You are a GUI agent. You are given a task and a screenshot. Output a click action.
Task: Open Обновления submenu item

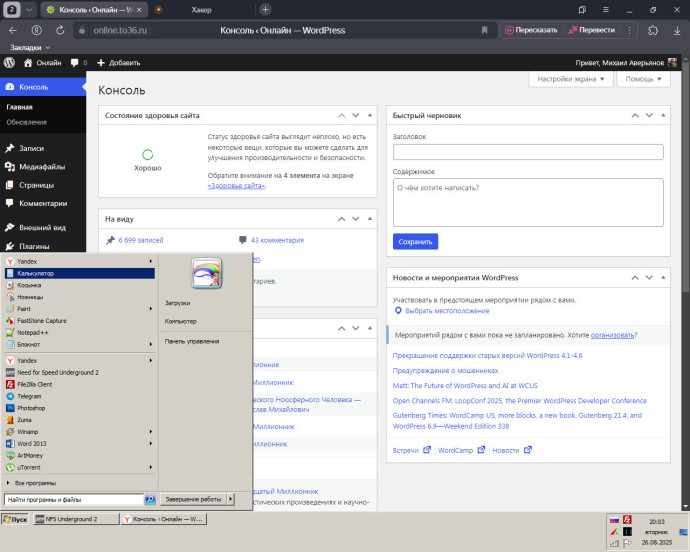[x=26, y=122]
